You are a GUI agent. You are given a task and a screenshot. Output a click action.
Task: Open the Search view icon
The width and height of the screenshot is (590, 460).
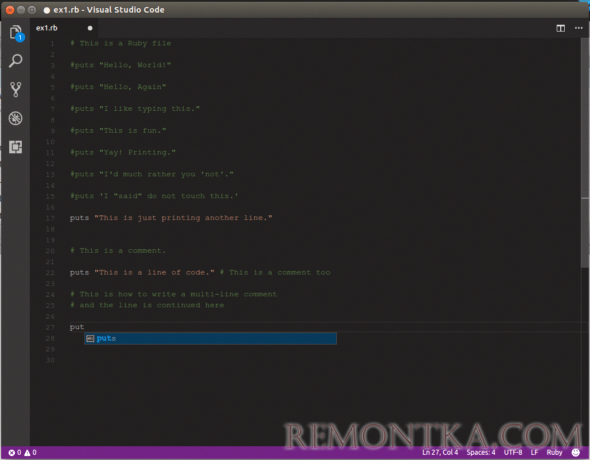pos(15,61)
